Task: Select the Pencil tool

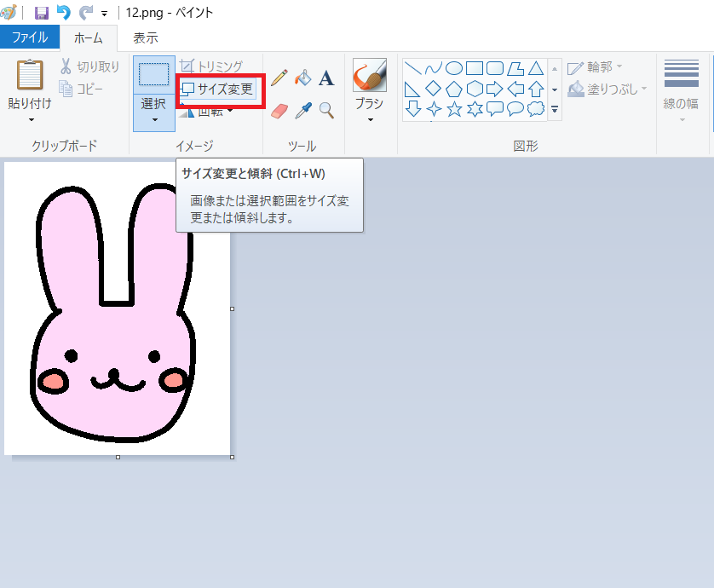Action: point(279,78)
